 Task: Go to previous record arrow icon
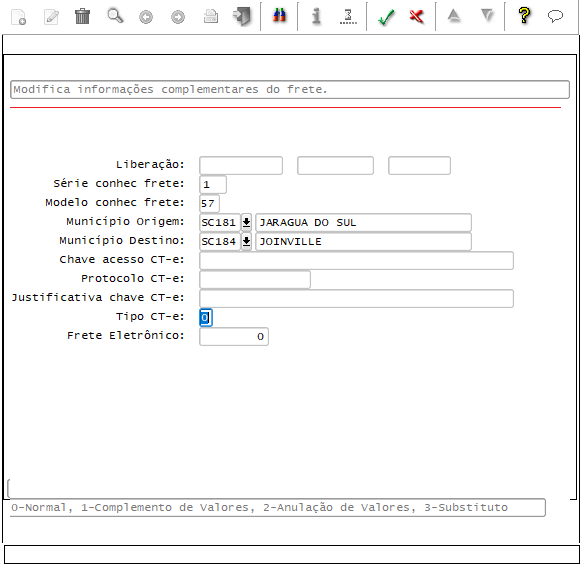(146, 17)
